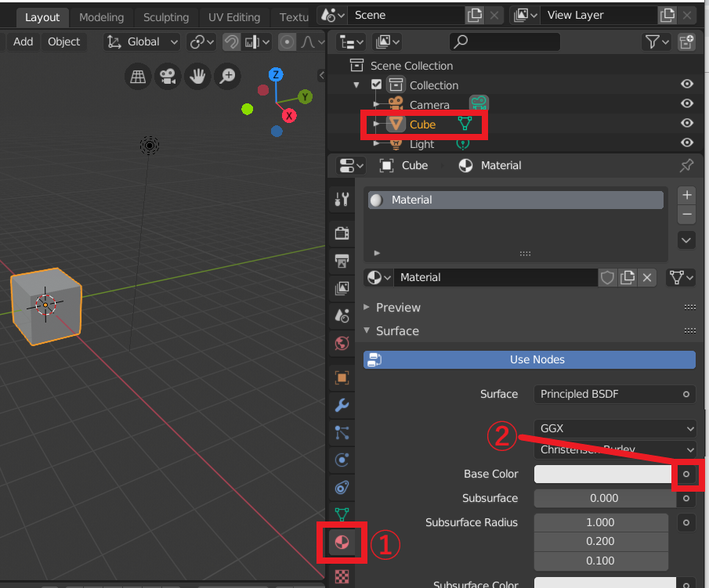709x588 pixels.
Task: Toggle proportional editing button
Action: pyautogui.click(x=287, y=42)
